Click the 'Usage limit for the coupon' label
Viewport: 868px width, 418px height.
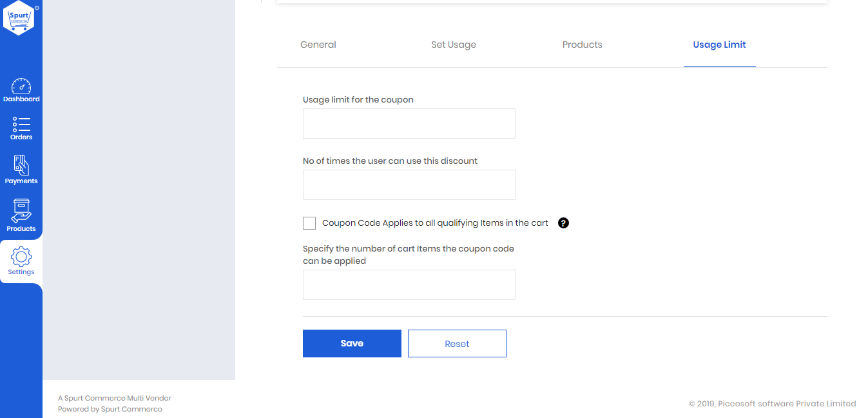pos(358,100)
